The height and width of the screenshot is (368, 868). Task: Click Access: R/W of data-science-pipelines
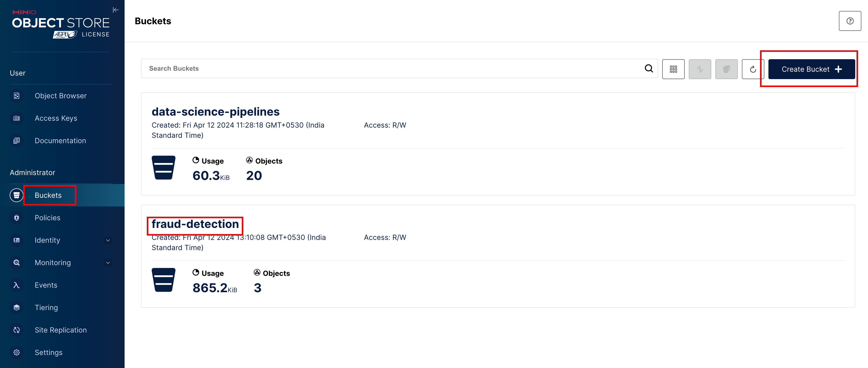[x=385, y=125]
